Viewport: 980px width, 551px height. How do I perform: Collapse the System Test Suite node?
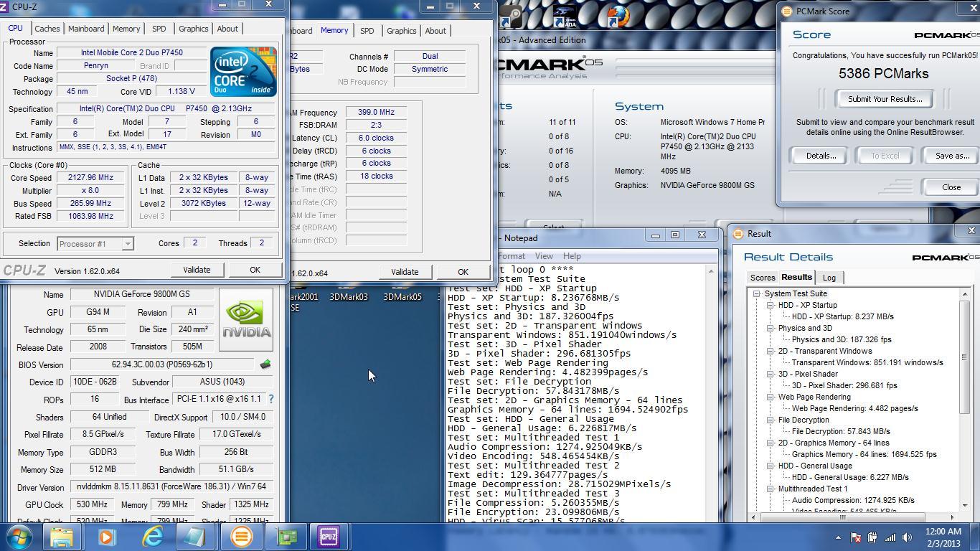756,293
